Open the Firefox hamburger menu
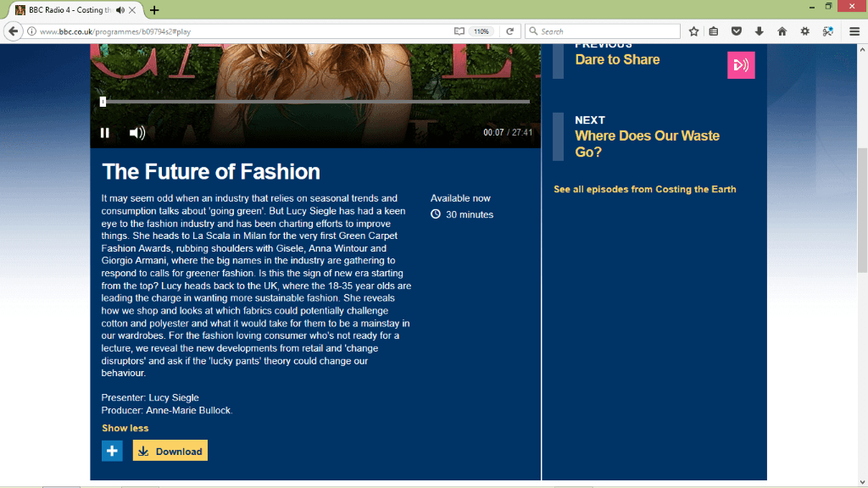The height and width of the screenshot is (488, 868). [x=854, y=31]
